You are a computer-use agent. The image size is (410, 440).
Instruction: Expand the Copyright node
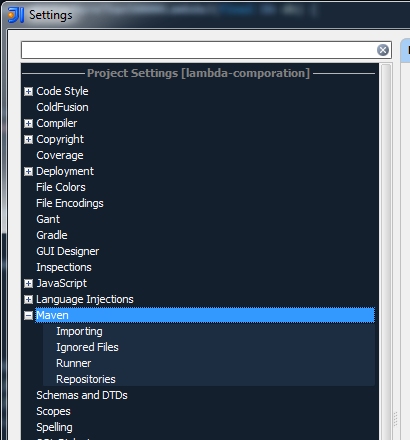[29, 139]
